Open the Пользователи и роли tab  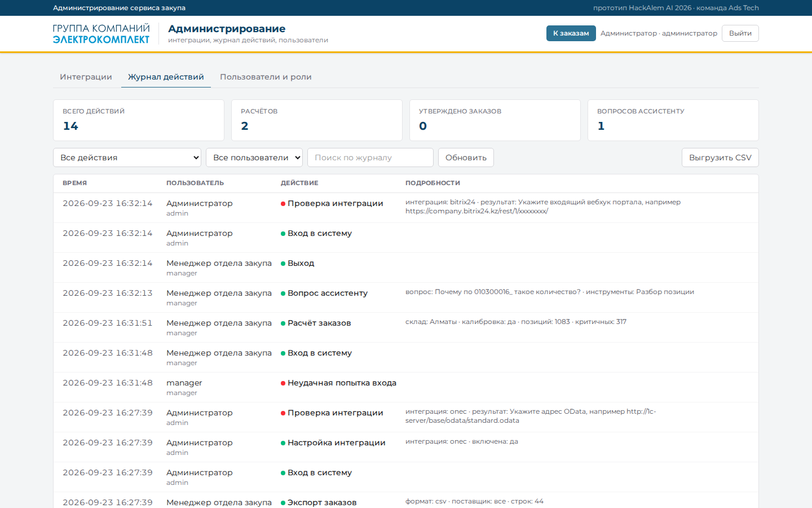pos(266,77)
